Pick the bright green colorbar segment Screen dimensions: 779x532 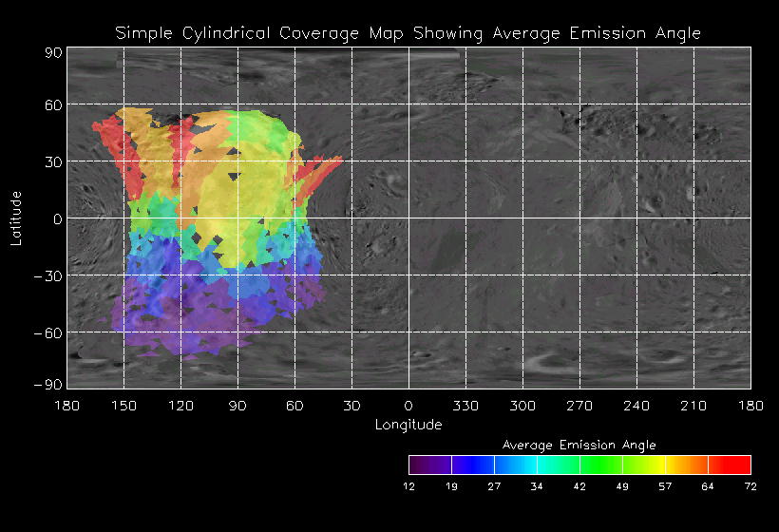pos(600,465)
